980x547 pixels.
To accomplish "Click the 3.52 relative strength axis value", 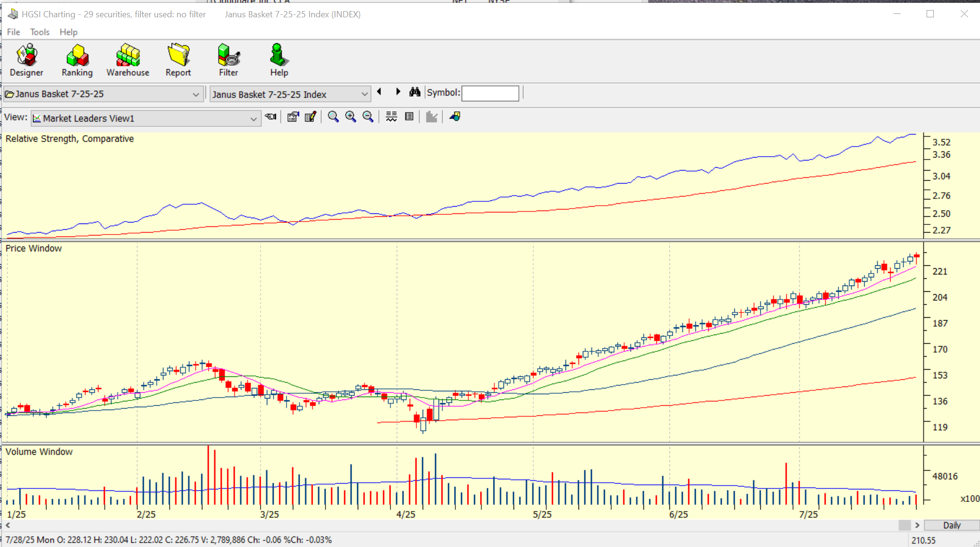I will click(942, 142).
